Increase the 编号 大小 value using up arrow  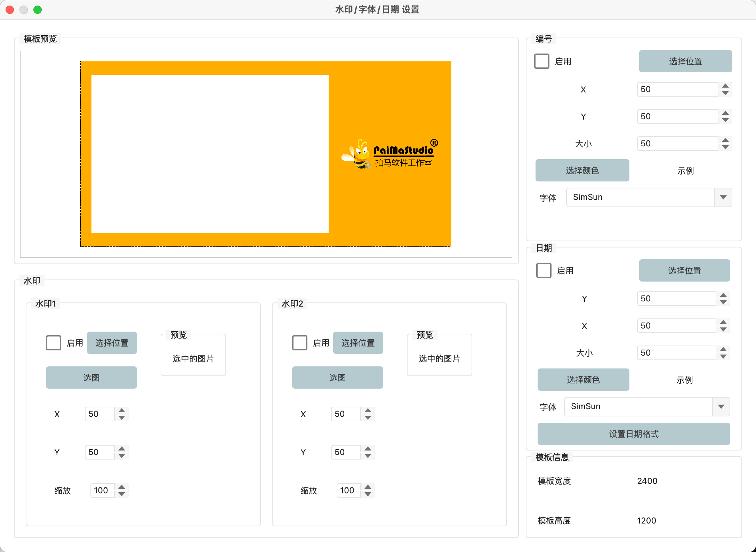(x=725, y=140)
